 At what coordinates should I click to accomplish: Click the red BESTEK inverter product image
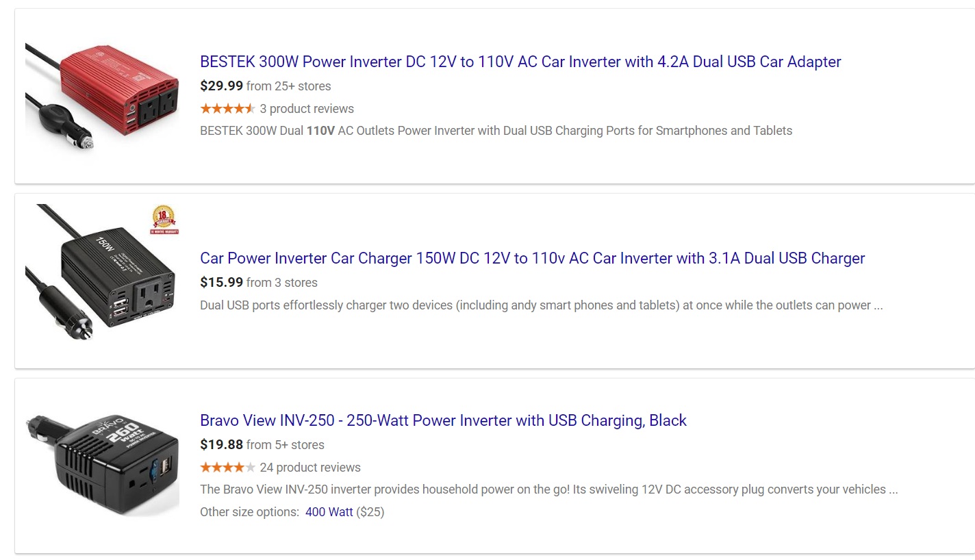(x=103, y=96)
